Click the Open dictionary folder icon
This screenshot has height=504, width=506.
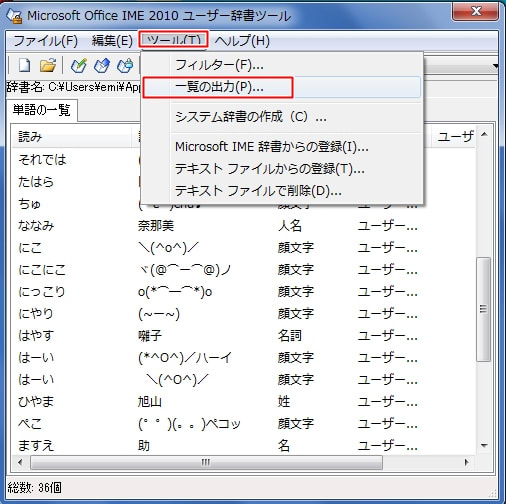[48, 65]
